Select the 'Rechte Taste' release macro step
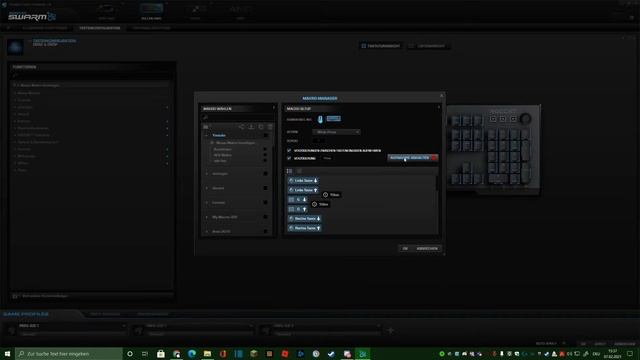 click(304, 228)
